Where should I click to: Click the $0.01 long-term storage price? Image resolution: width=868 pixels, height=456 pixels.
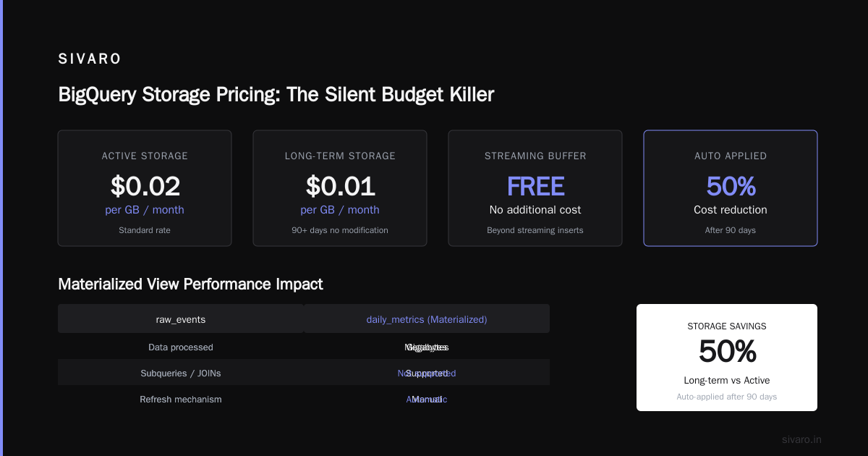coord(340,186)
